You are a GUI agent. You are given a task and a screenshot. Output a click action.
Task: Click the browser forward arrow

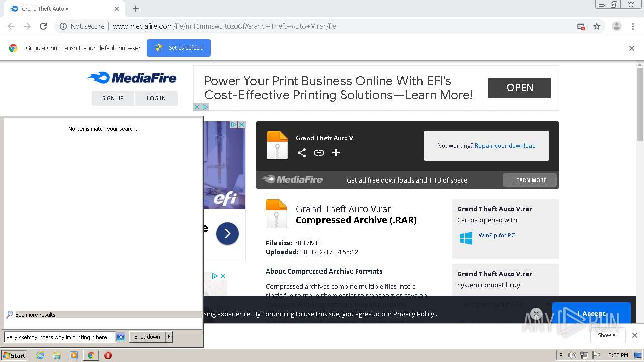27,26
